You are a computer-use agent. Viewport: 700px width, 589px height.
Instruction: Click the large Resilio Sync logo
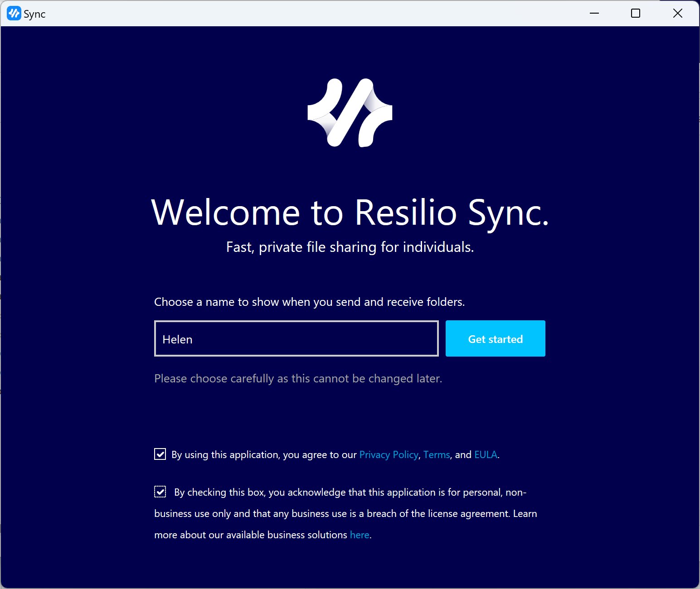pyautogui.click(x=350, y=113)
